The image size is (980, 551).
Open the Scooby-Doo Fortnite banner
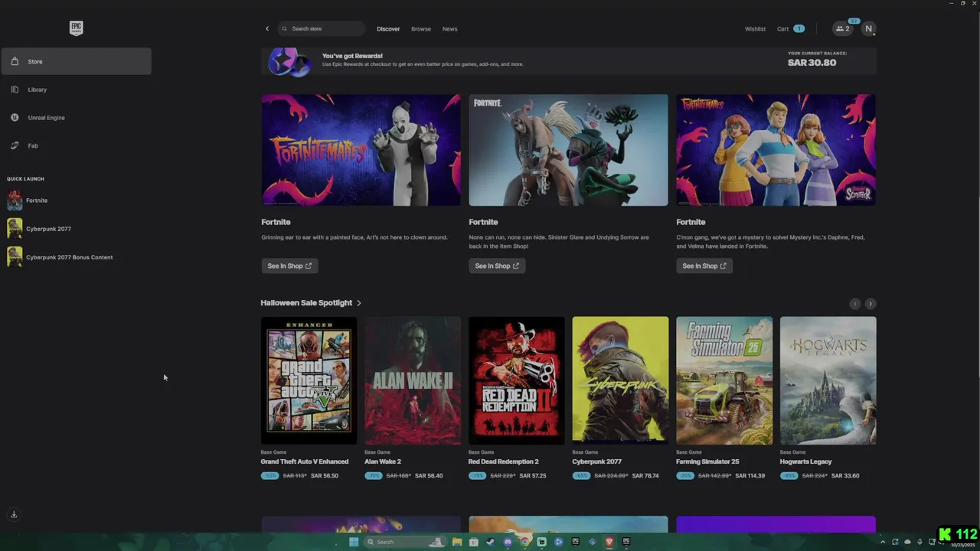(x=776, y=150)
